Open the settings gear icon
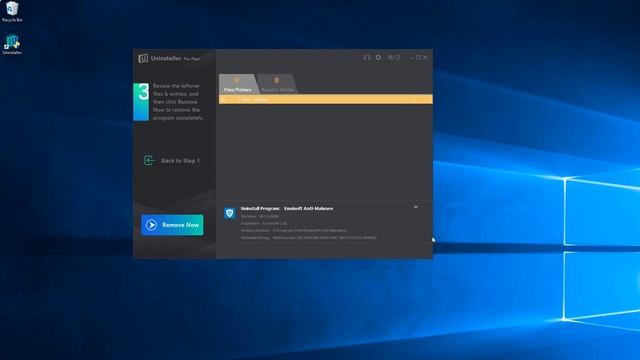This screenshot has height=360, width=640. (378, 58)
